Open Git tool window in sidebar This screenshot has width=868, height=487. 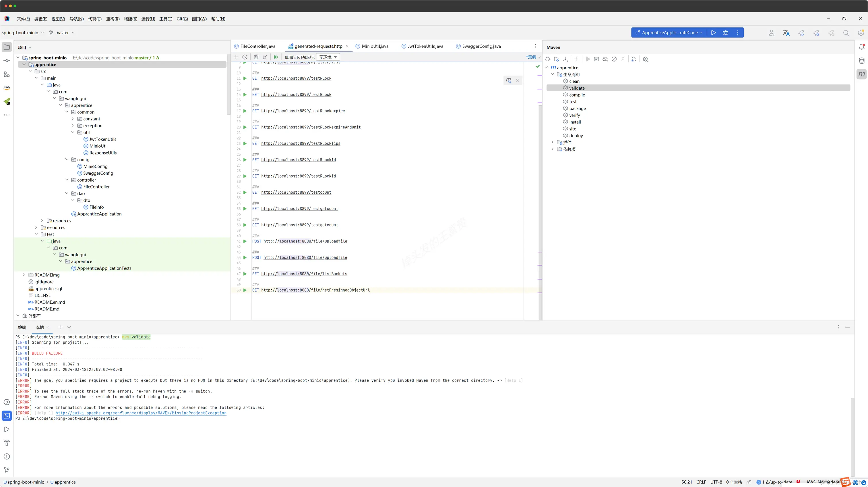pyautogui.click(x=7, y=470)
